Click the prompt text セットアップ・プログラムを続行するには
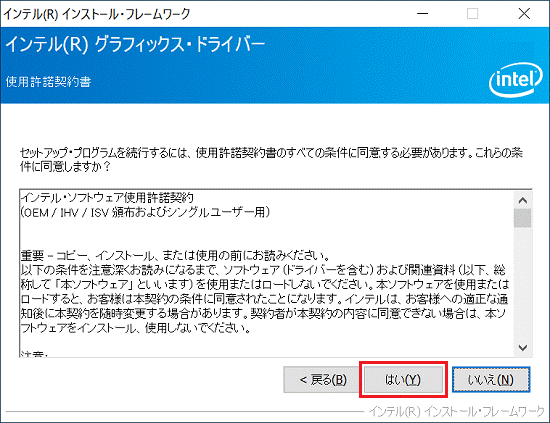Viewport: 550px width, 423px height. click(271, 160)
